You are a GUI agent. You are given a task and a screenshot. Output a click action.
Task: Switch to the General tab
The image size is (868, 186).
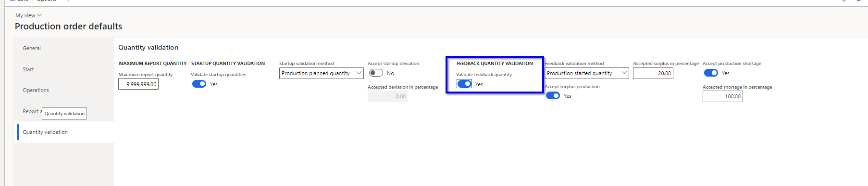(x=32, y=48)
